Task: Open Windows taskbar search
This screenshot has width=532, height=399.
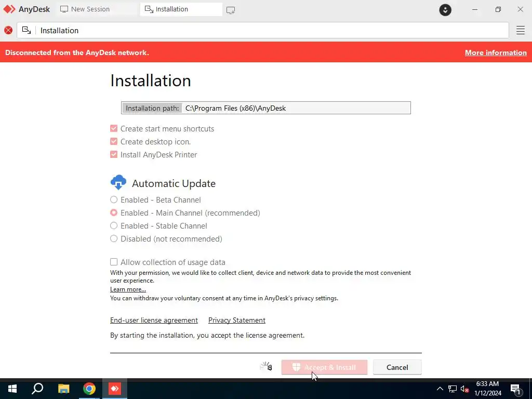Action: click(37, 389)
